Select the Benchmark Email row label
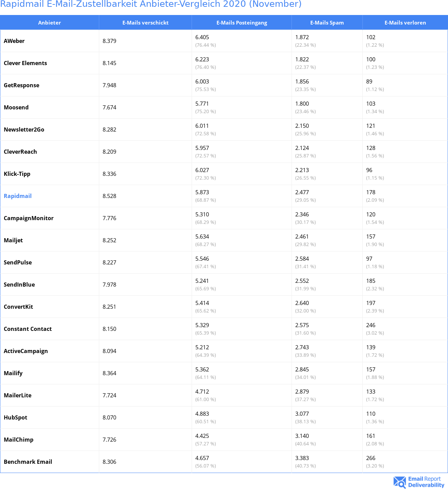This screenshot has width=448, height=489. point(28,462)
